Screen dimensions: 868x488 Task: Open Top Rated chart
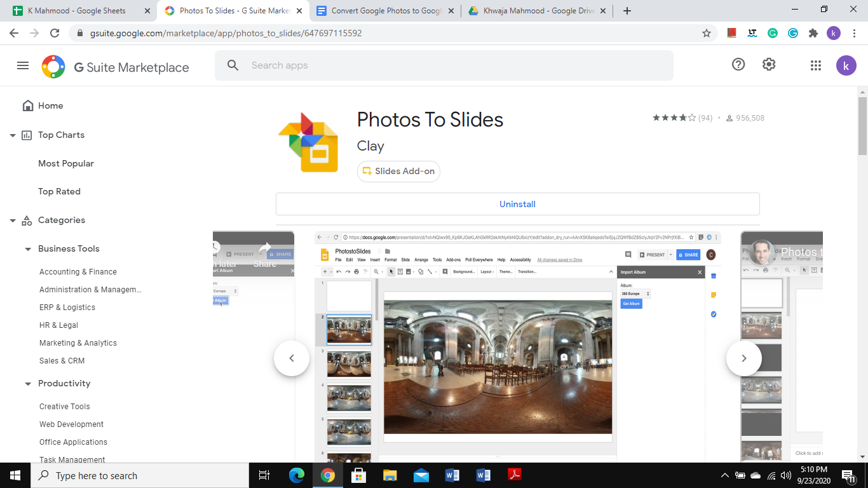click(x=59, y=191)
